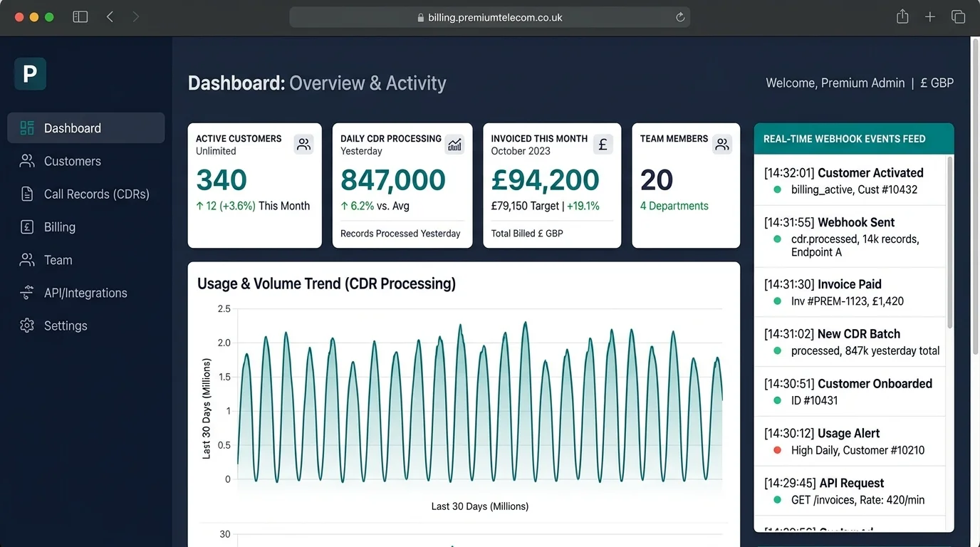Open Call Records (CDRs) in sidebar
Screen dimensions: 980x547
pyautogui.click(x=96, y=194)
